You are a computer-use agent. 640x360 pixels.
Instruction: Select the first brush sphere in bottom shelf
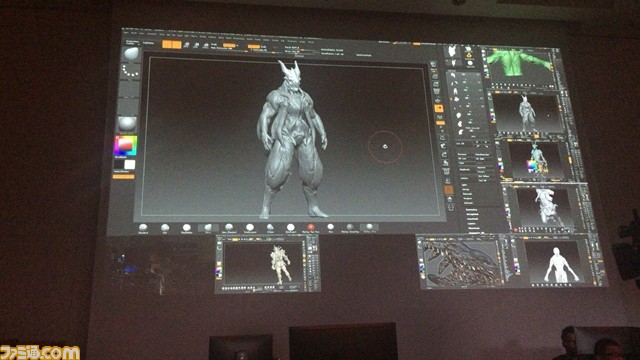click(143, 228)
